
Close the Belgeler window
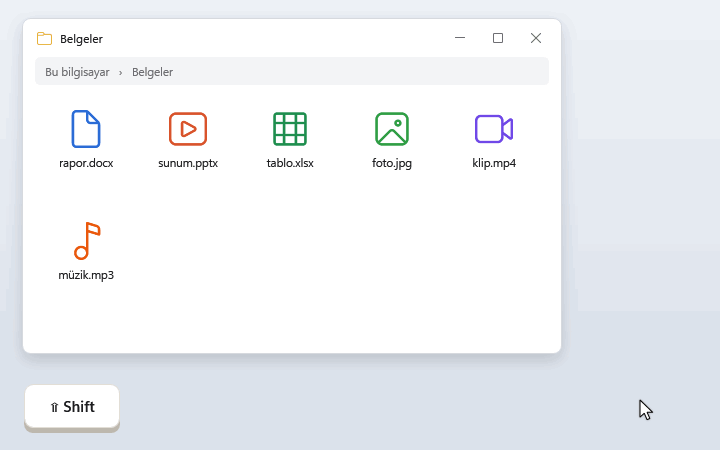pyautogui.click(x=536, y=38)
